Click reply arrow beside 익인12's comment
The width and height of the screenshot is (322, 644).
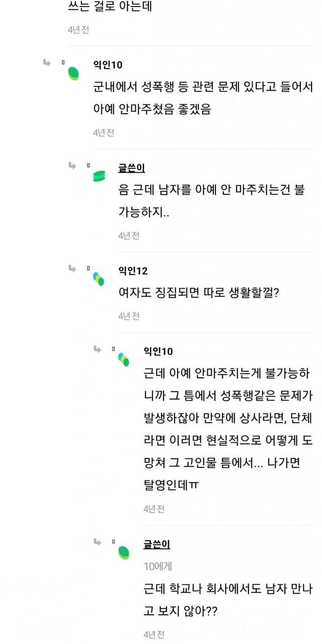(72, 269)
